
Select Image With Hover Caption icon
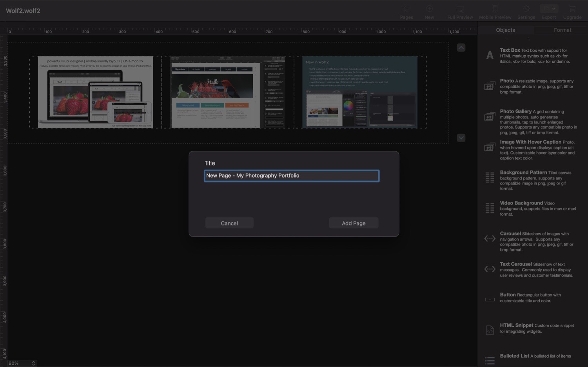tap(490, 147)
